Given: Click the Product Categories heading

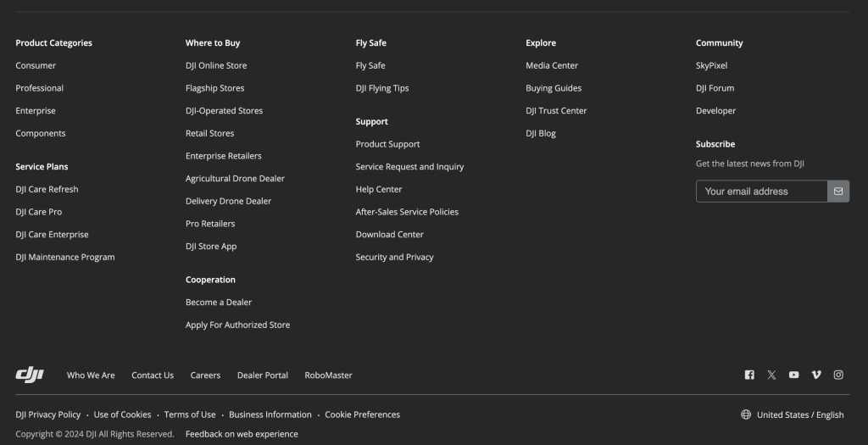Looking at the screenshot, I should [x=53, y=42].
